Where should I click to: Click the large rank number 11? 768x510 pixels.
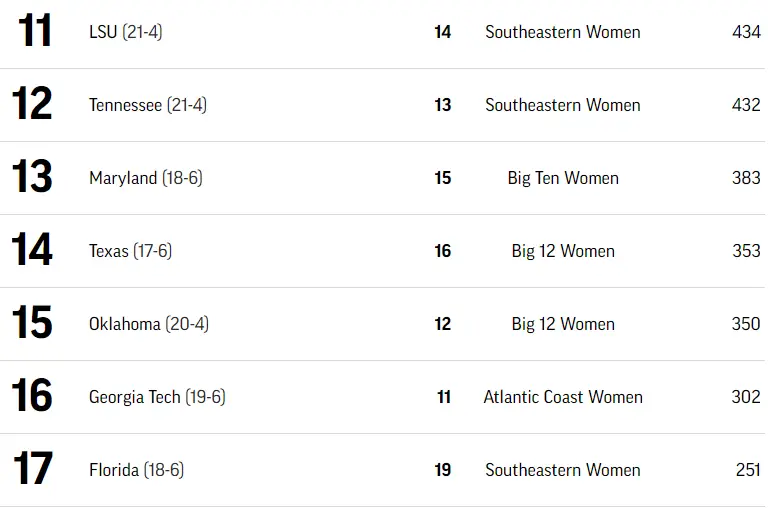(x=34, y=32)
